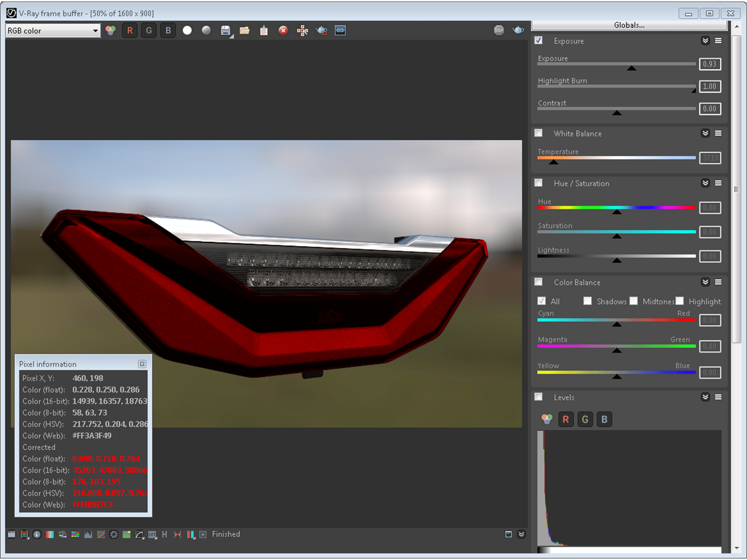This screenshot has width=747, height=560.
Task: Expand the Hue/Saturation collapse arrows
Action: [x=705, y=183]
